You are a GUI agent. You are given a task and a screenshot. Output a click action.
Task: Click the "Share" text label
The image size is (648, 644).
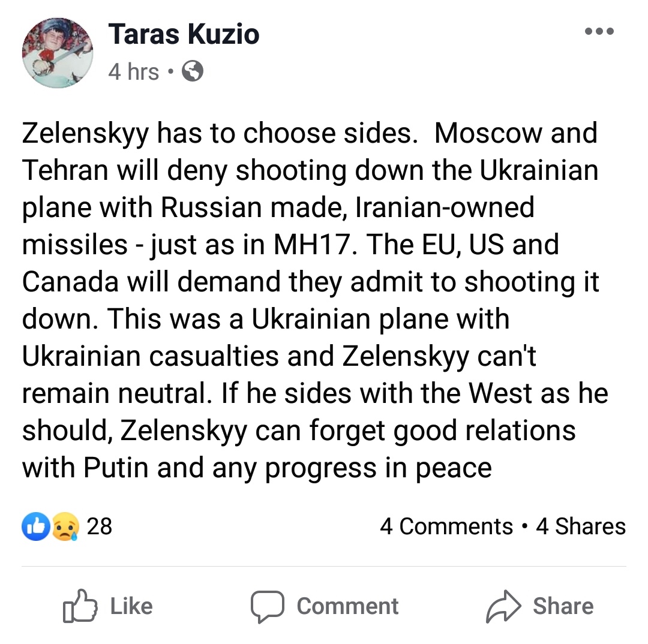click(563, 606)
